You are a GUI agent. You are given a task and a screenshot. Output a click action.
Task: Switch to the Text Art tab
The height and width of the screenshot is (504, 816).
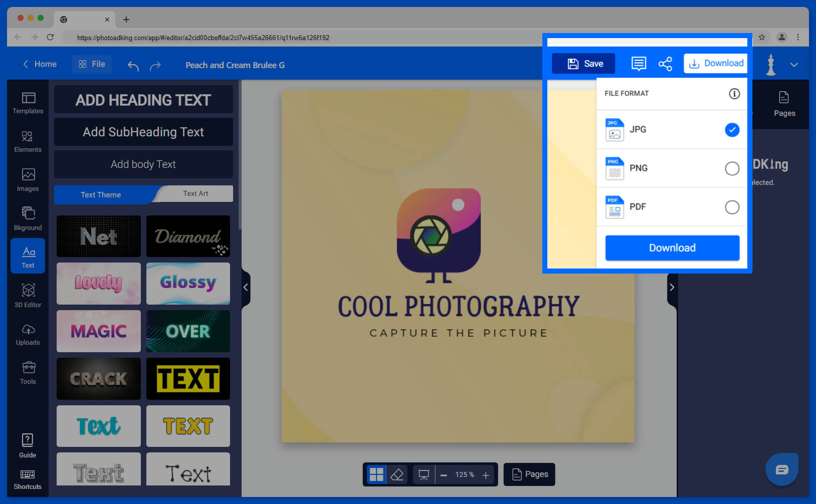tap(195, 193)
